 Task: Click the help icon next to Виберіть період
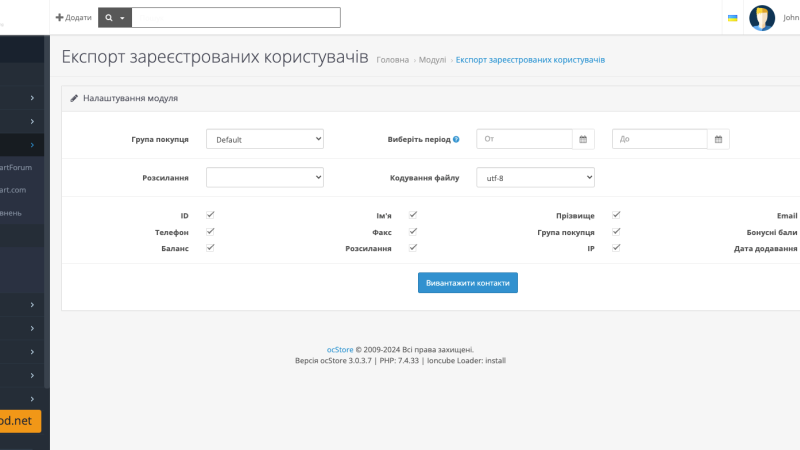[x=456, y=139]
